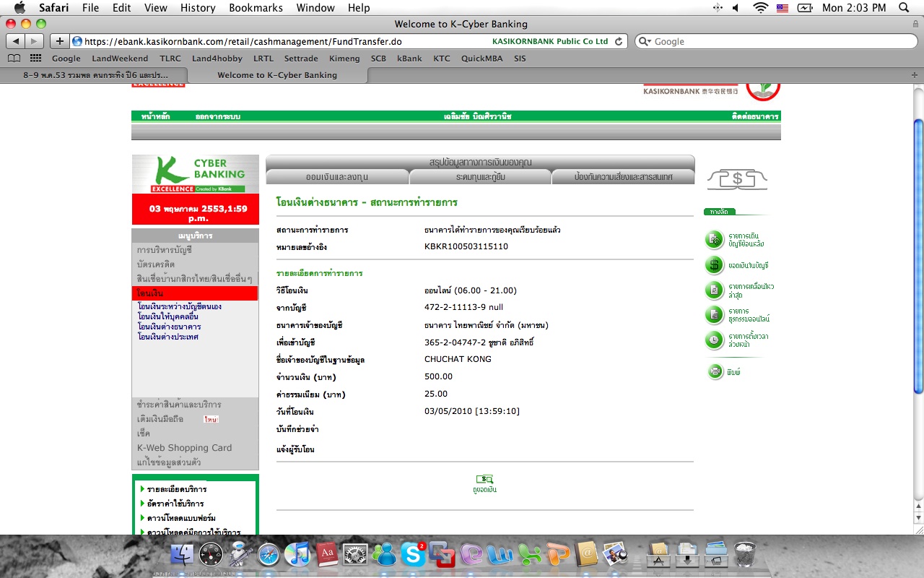Click the หน้าหลัก home link
Screen dimensions: 924x578
point(156,116)
